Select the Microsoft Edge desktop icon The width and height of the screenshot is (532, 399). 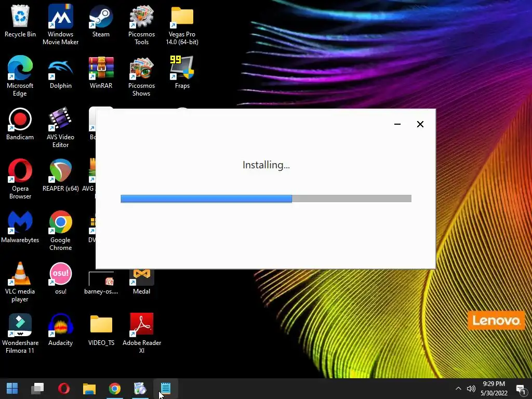tap(20, 76)
